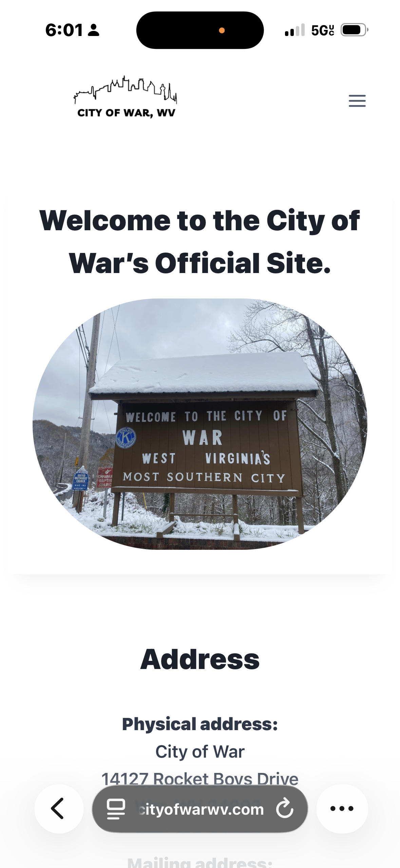Click the Welcome to the City heading

click(x=200, y=241)
